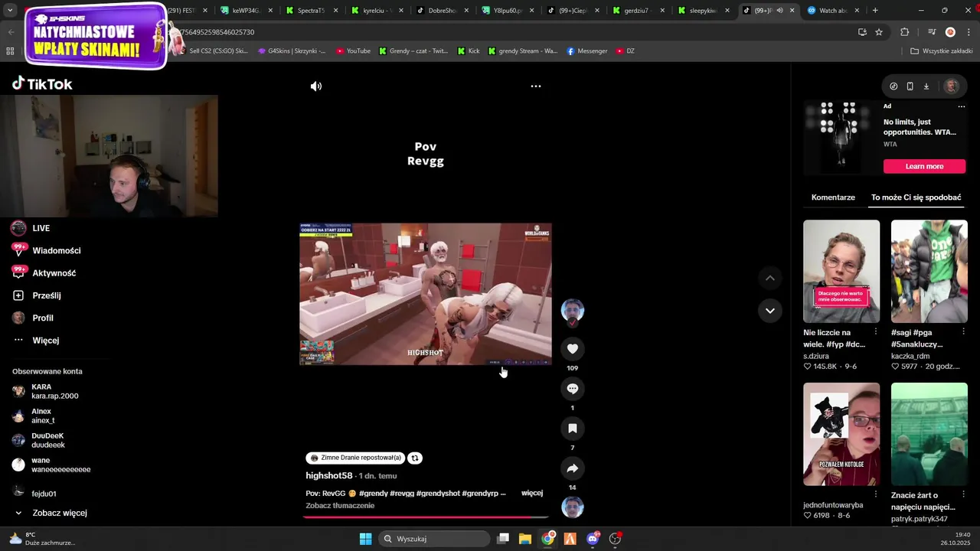Open Chrome from the taskbar

click(x=547, y=539)
